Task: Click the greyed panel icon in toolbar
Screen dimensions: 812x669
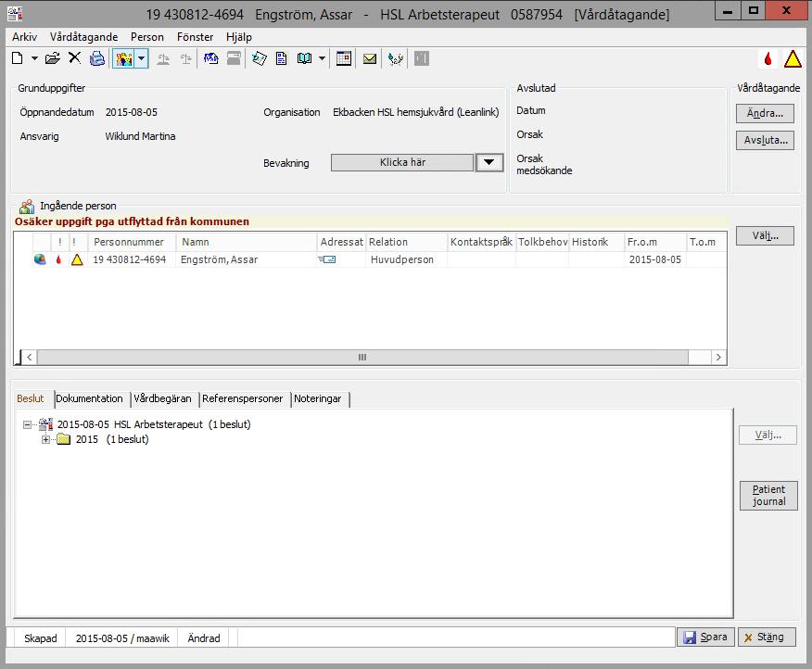Action: [x=422, y=58]
